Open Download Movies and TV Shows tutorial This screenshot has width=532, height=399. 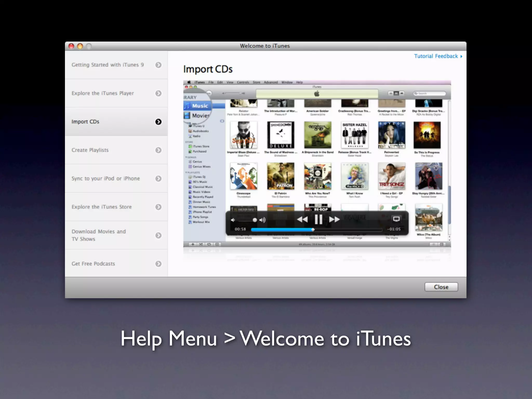[x=116, y=235]
